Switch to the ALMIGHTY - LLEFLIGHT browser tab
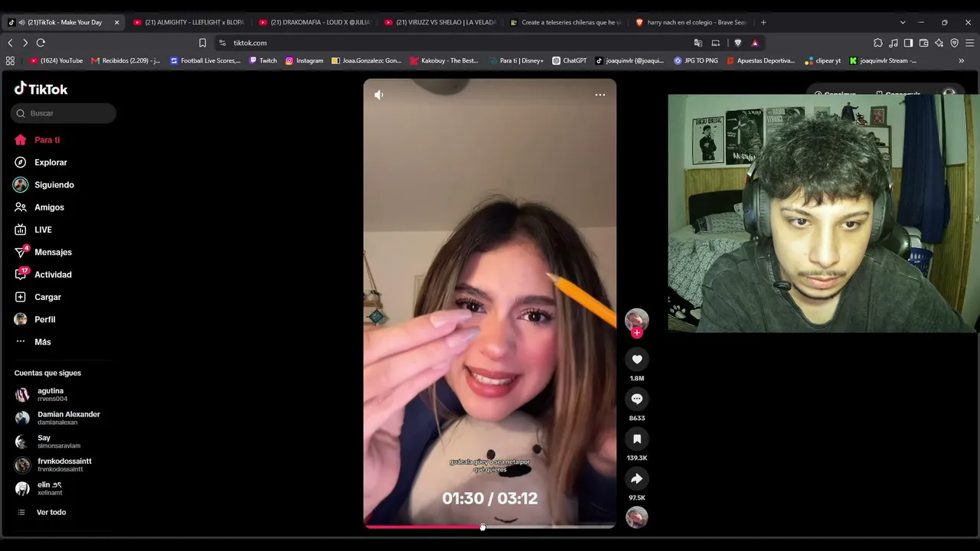980x551 pixels. [188, 22]
